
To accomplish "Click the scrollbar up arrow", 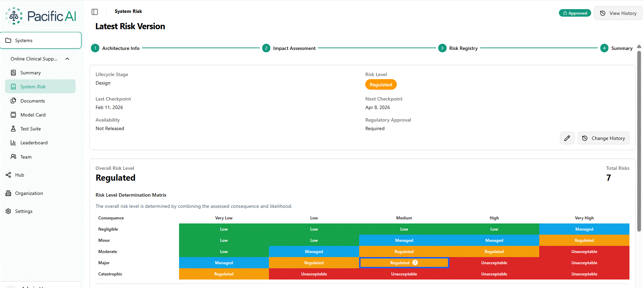I will 639,47.
